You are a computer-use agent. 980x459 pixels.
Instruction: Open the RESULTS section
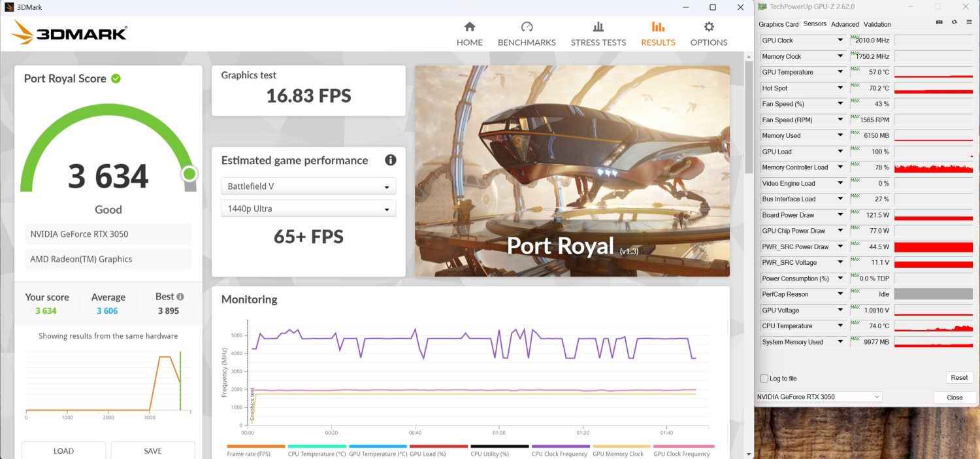coord(658,34)
